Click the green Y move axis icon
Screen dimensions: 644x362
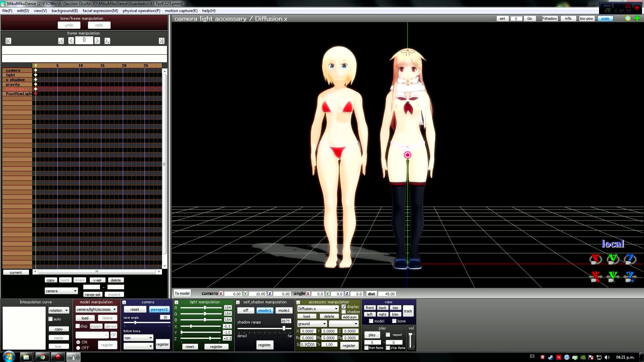(x=613, y=276)
